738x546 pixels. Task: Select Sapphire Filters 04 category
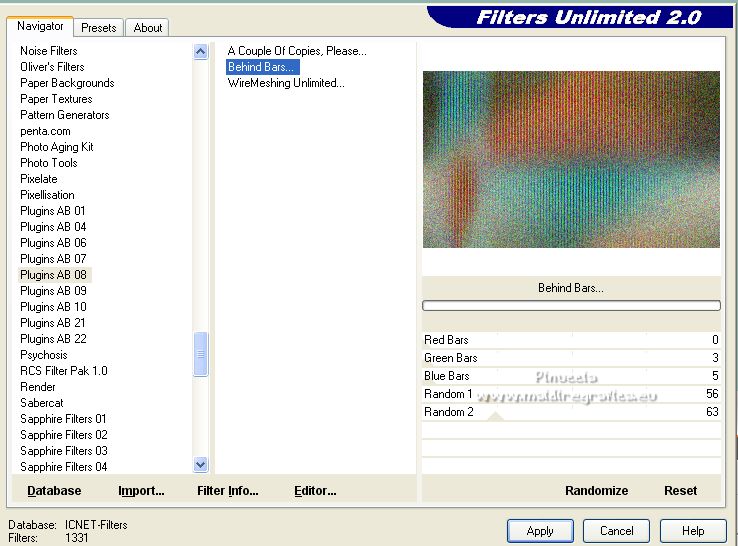pyautogui.click(x=64, y=467)
